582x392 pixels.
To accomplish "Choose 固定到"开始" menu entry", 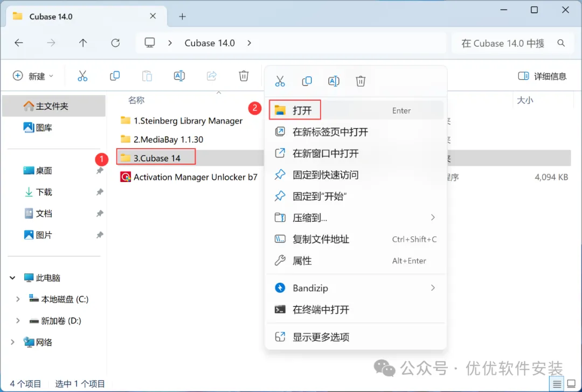I will coord(356,196).
